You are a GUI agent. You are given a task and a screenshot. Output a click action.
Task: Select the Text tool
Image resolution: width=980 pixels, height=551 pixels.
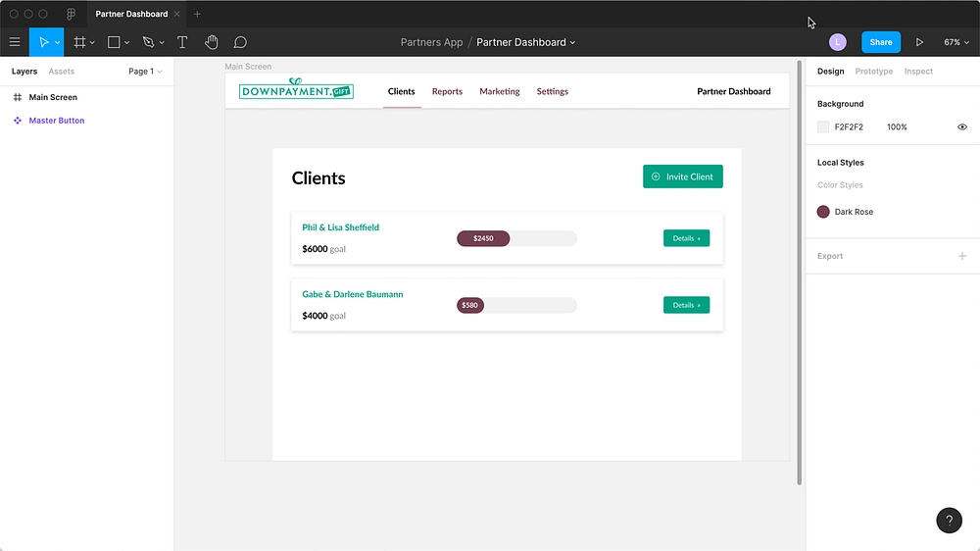coord(182,42)
